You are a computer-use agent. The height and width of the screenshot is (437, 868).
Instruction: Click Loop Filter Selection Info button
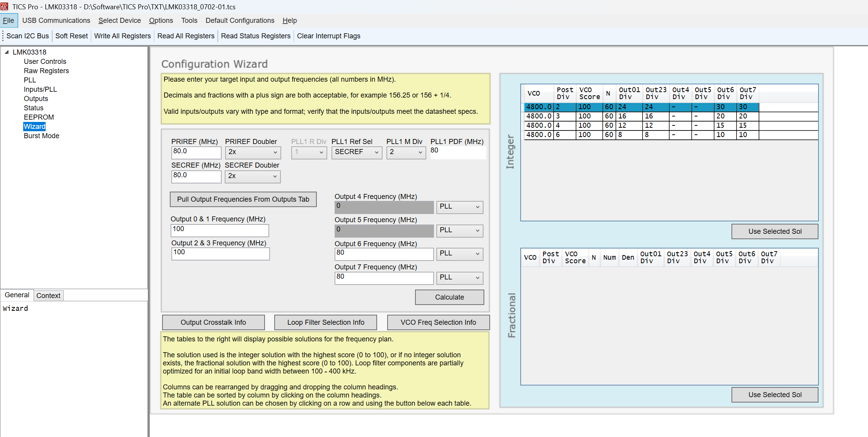pos(326,322)
